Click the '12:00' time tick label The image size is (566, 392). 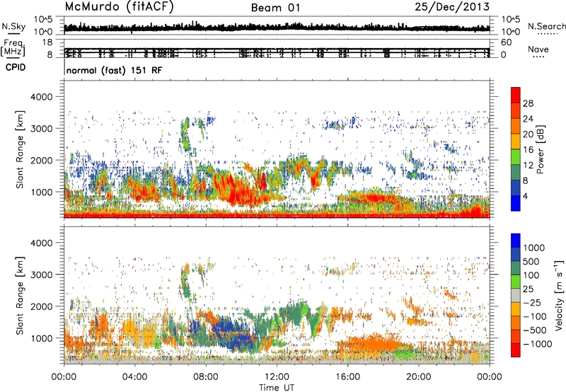(277, 377)
